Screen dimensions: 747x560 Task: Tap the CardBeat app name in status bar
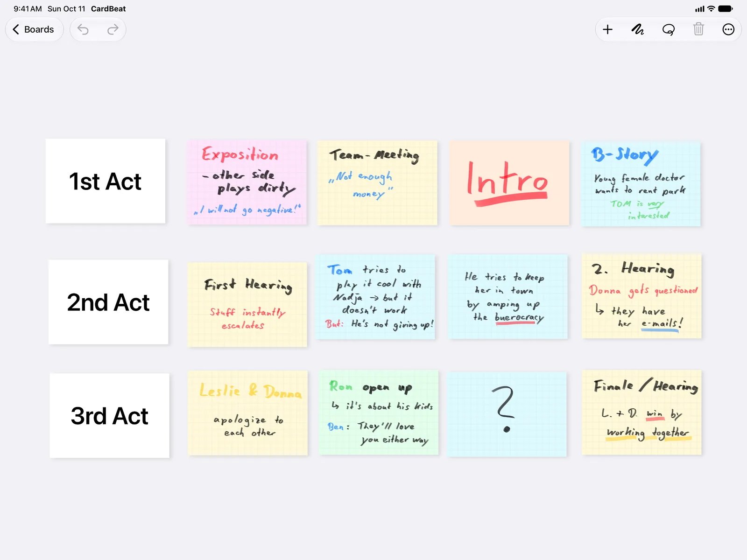(x=108, y=9)
